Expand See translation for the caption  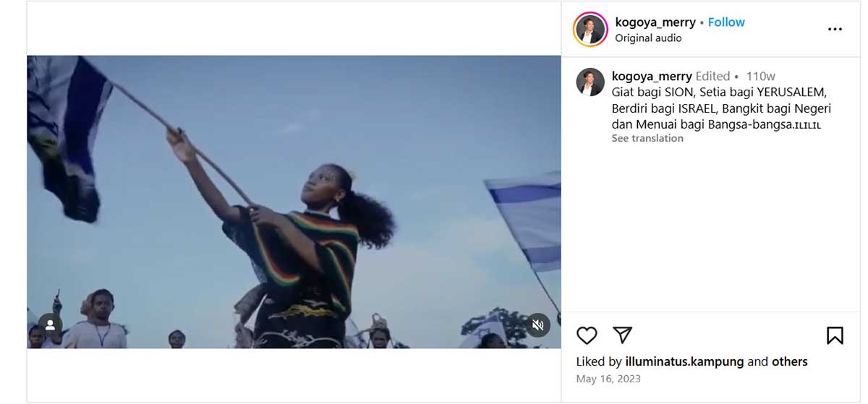tap(647, 139)
